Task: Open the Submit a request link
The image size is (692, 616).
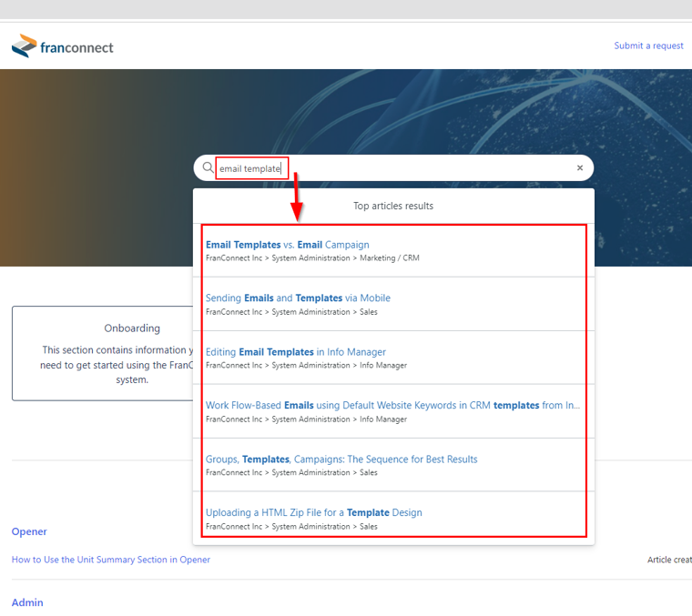Action: point(648,45)
